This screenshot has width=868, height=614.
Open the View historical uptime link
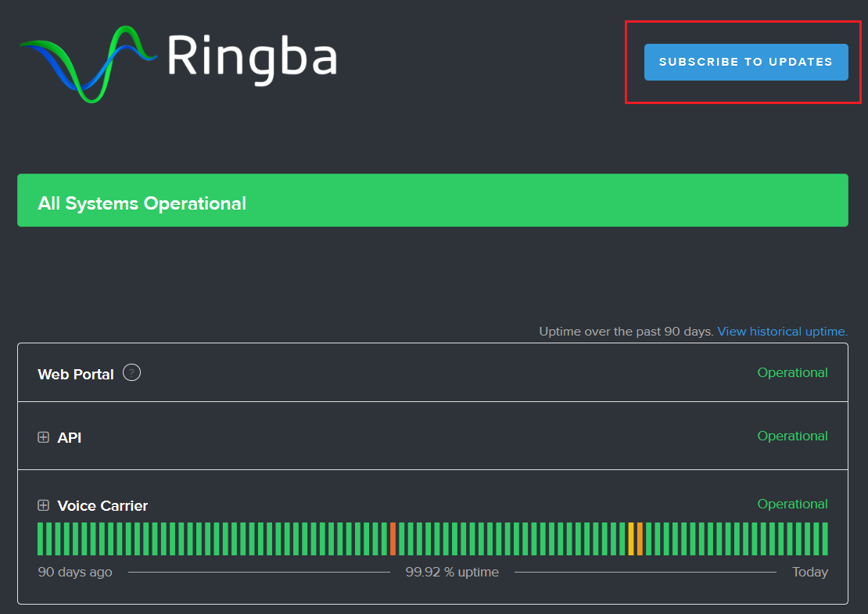point(782,331)
